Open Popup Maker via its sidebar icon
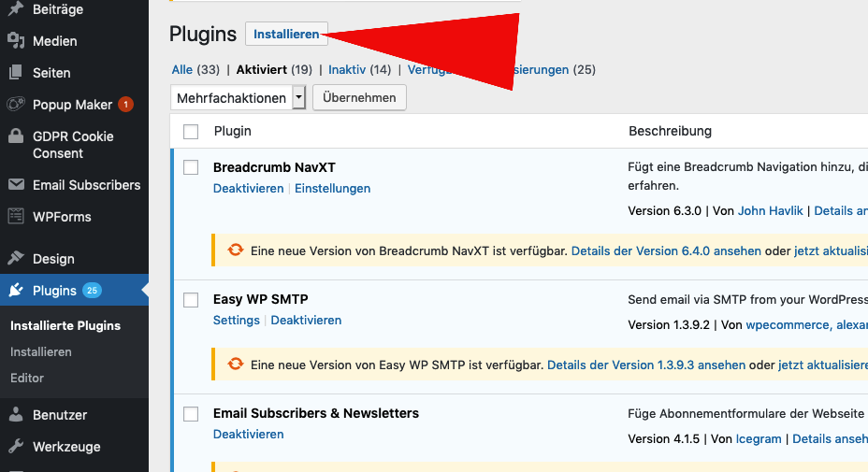 16,105
